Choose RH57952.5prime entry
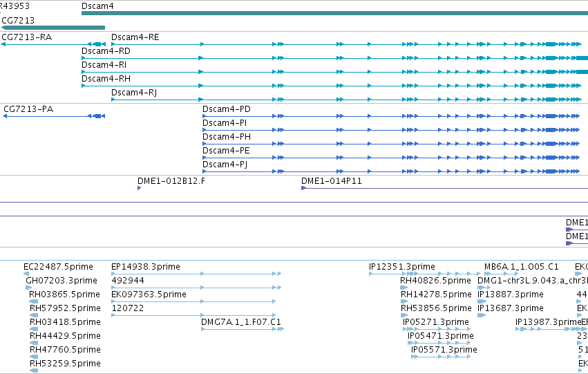The image size is (588, 374). pos(65,308)
